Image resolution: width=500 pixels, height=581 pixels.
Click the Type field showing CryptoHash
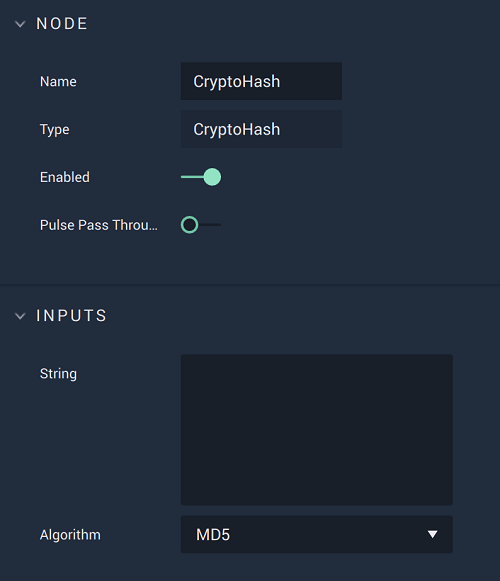coord(261,129)
